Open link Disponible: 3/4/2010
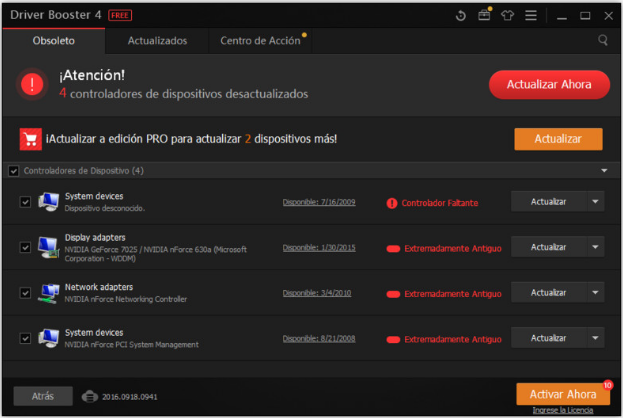This screenshot has width=623, height=418. tap(317, 293)
